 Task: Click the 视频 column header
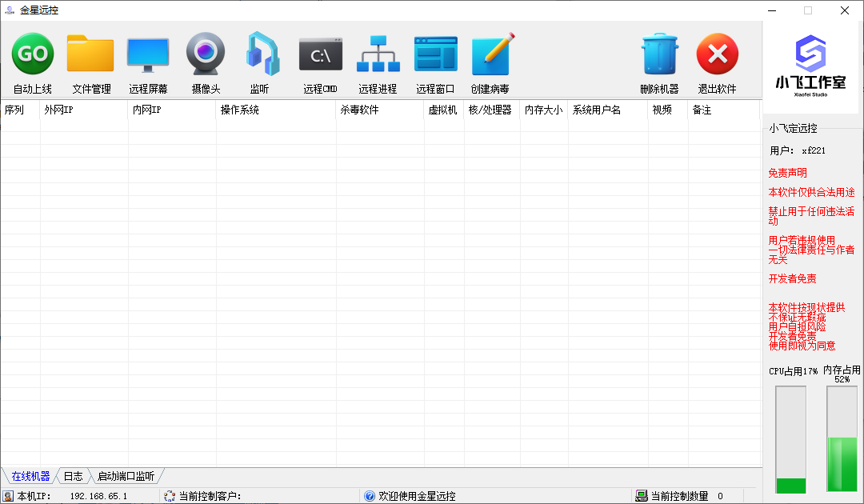[668, 110]
